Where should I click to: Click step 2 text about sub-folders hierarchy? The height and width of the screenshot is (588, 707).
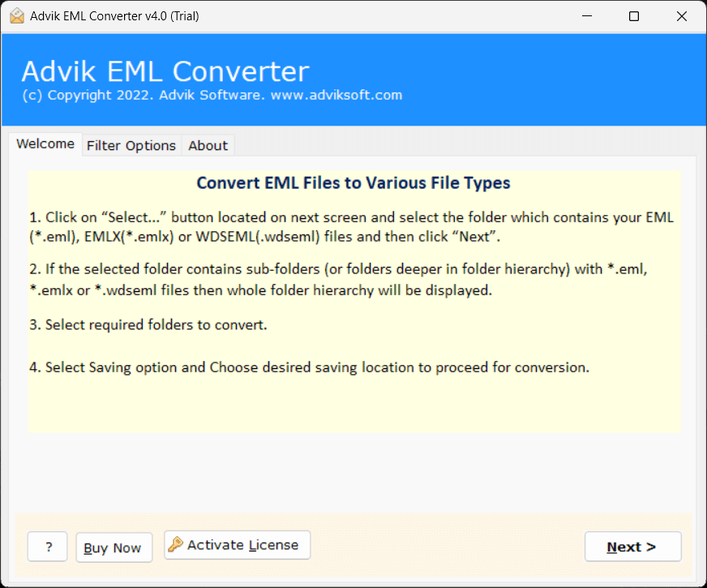tap(338, 280)
